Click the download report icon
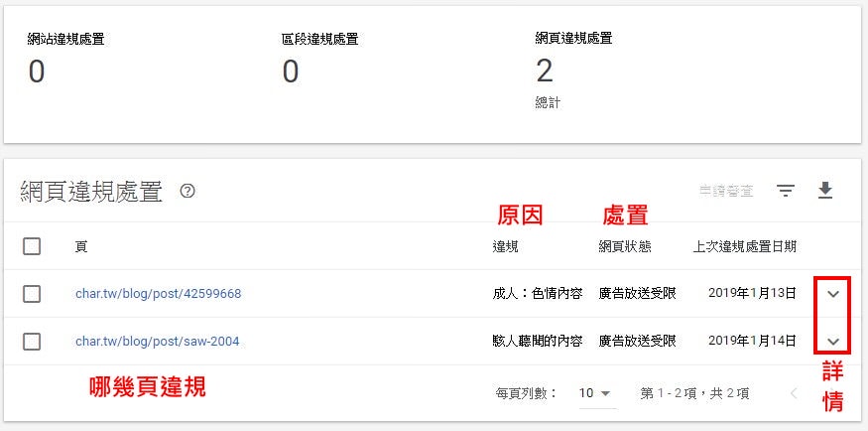 (824, 191)
